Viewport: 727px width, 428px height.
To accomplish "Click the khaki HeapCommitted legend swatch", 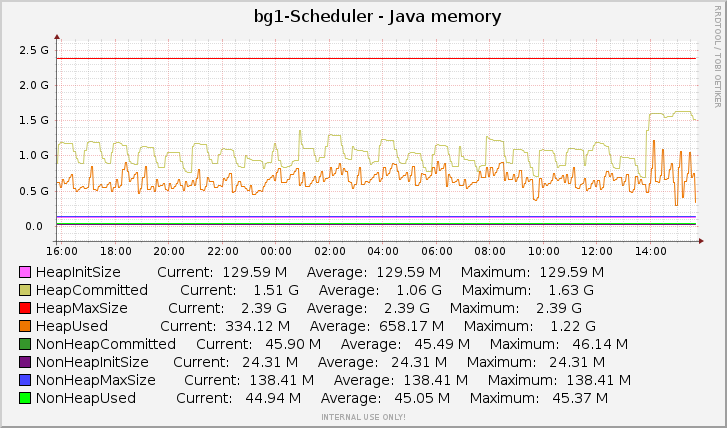I will (25, 290).
